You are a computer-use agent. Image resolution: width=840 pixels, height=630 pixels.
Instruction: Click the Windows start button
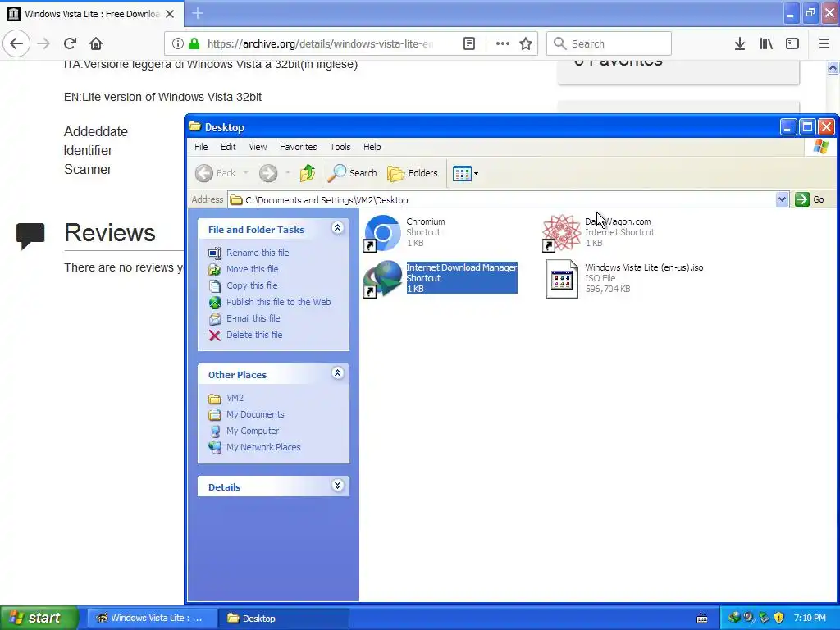click(x=39, y=618)
